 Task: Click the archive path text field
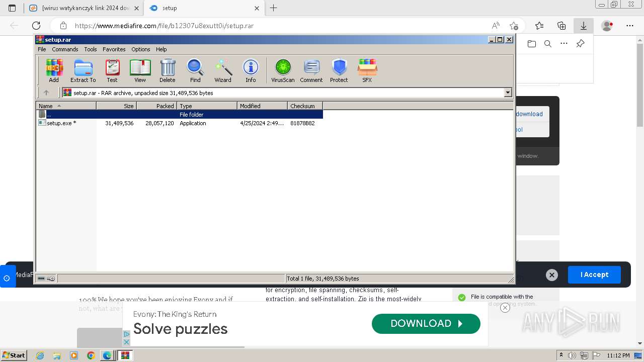click(283, 93)
